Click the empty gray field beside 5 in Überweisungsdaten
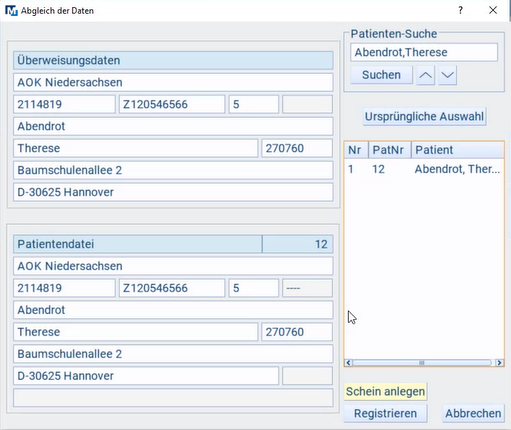The image size is (511, 430). 307,104
